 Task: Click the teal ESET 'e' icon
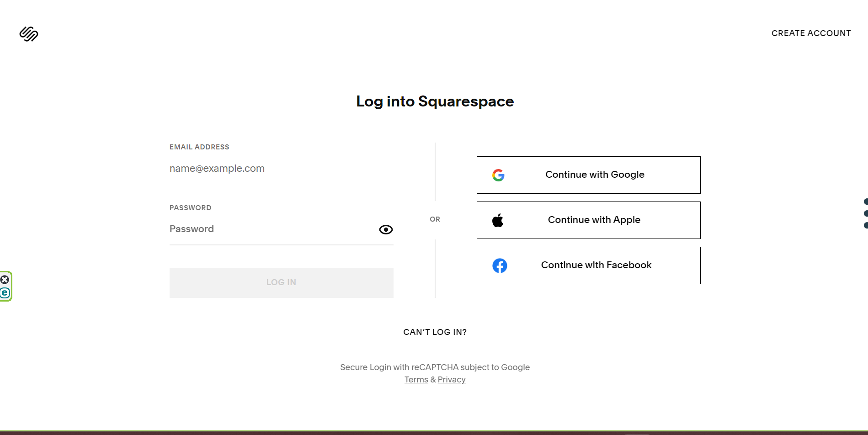click(5, 293)
